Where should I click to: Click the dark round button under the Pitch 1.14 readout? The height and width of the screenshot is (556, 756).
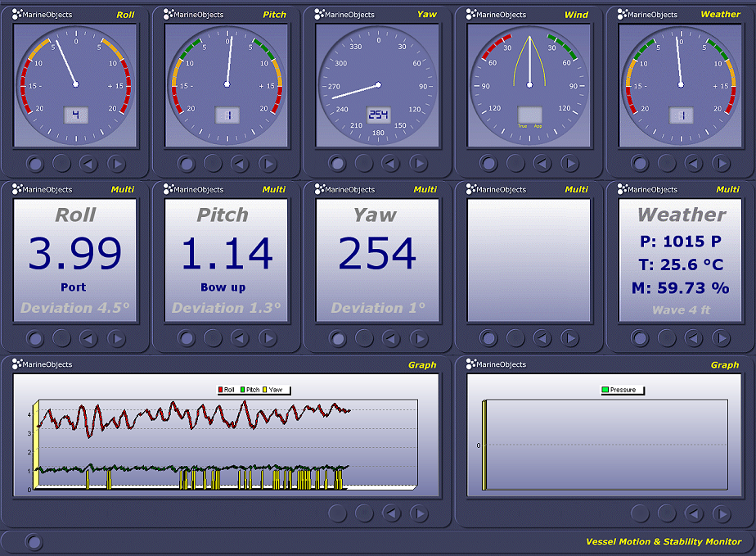tap(213, 339)
